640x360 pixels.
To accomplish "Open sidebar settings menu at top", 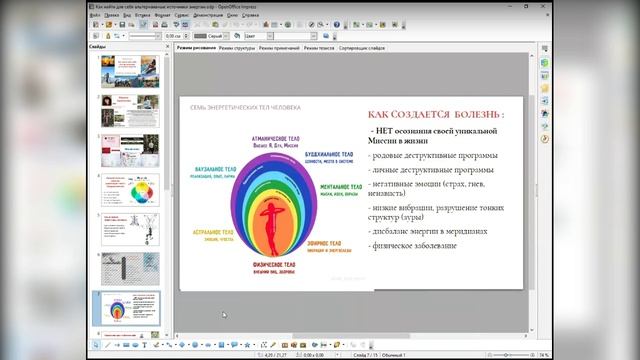I will click(545, 49).
